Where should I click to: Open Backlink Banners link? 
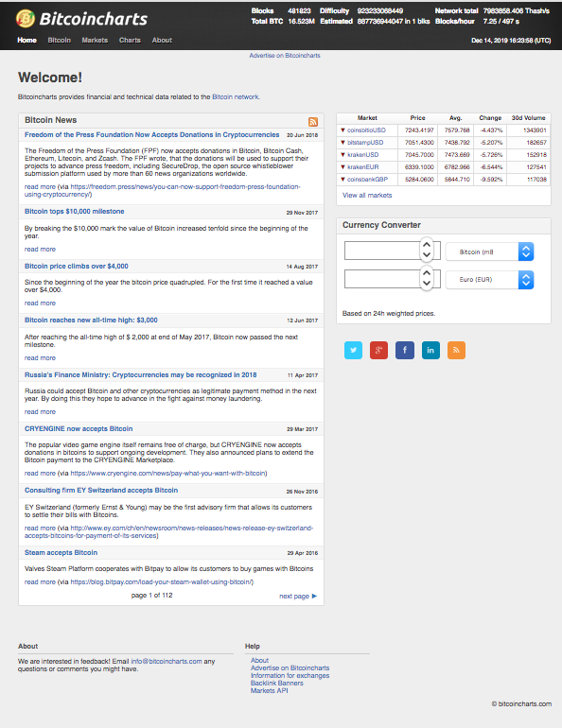[x=277, y=683]
